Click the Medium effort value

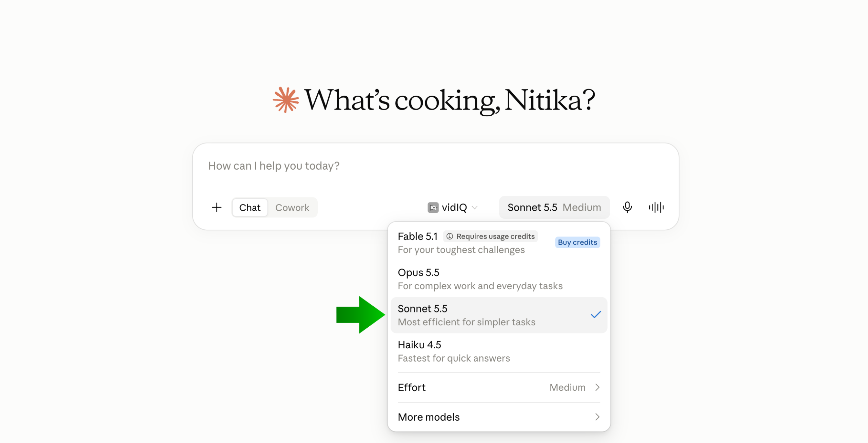point(567,387)
